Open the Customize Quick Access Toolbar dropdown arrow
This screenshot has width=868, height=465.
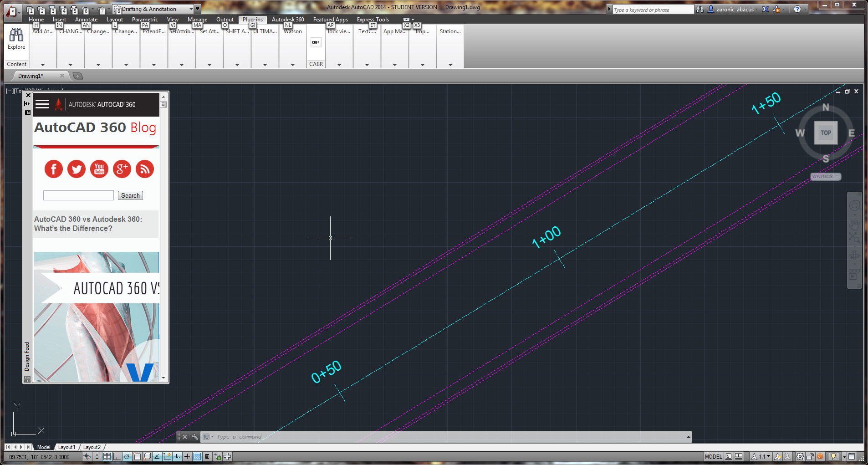click(198, 9)
